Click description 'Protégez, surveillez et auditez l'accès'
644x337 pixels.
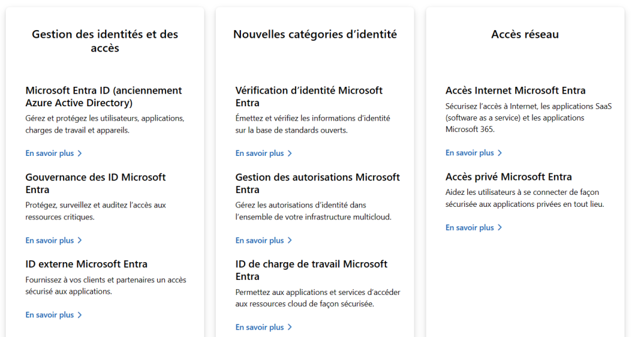pyautogui.click(x=96, y=211)
